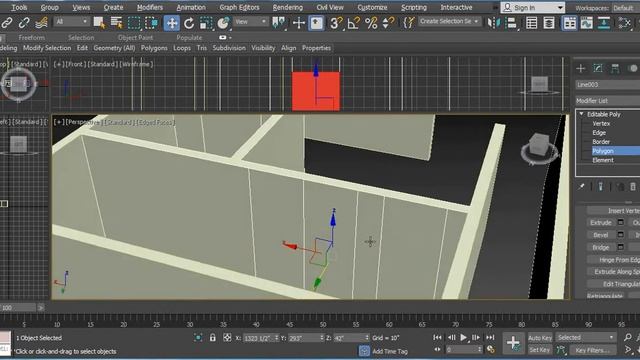Open Key Filters dialog
The image size is (640, 360).
tap(592, 350)
